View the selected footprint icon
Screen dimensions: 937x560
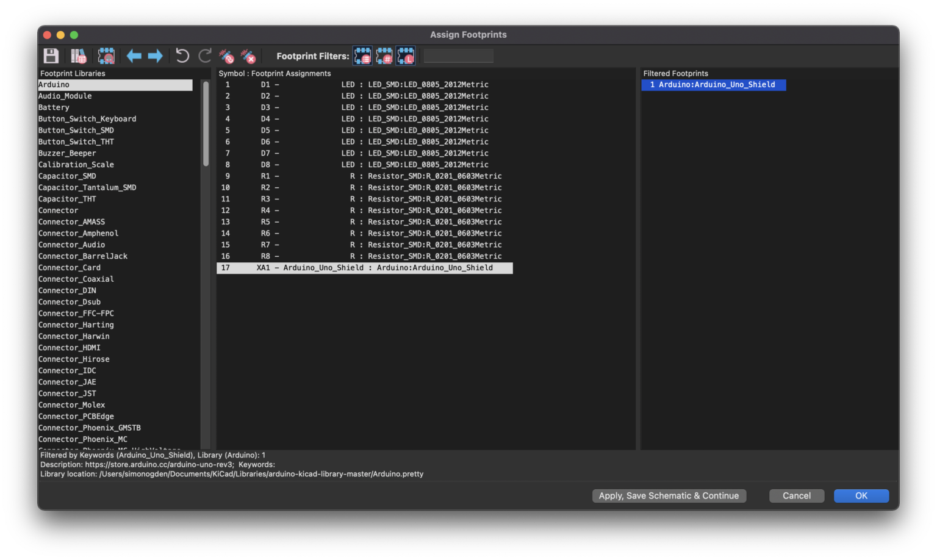[106, 56]
